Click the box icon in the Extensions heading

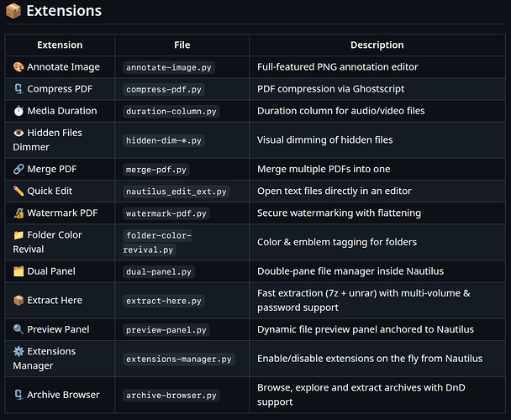[x=13, y=12]
